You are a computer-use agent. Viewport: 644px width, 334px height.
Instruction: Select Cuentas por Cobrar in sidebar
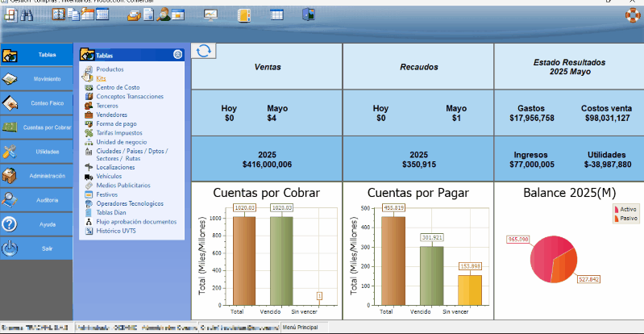coord(36,127)
